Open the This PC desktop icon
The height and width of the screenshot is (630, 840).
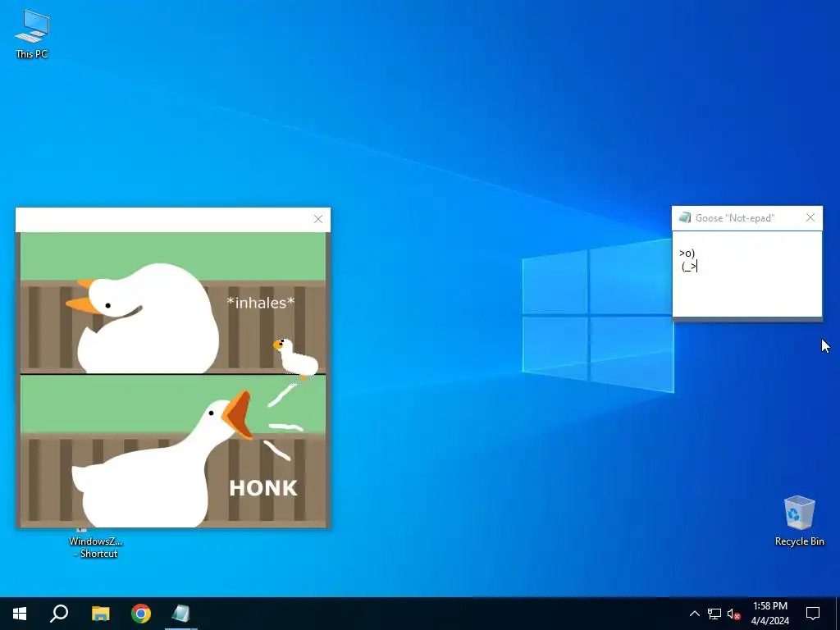(32, 33)
